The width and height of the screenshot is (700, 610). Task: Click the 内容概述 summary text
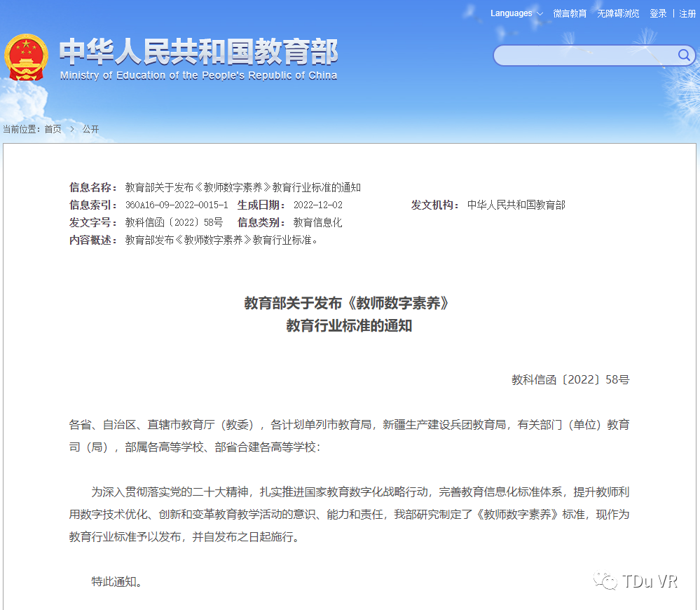222,240
